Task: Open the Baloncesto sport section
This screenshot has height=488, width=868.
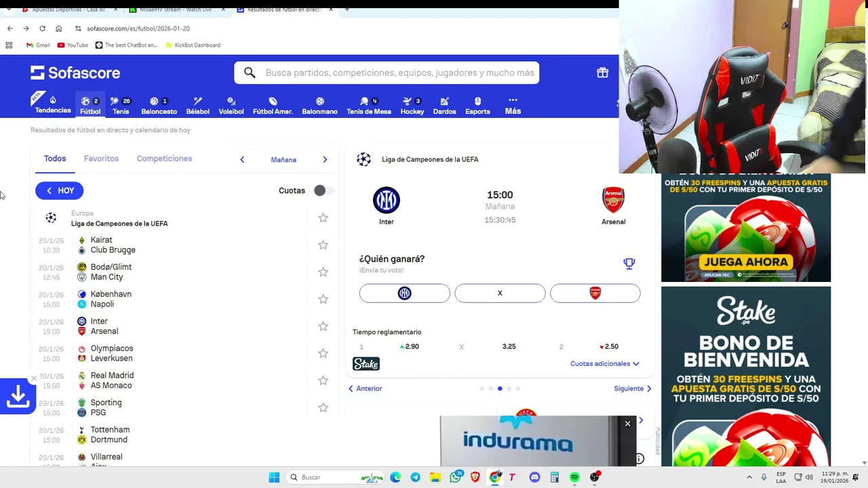Action: [159, 105]
